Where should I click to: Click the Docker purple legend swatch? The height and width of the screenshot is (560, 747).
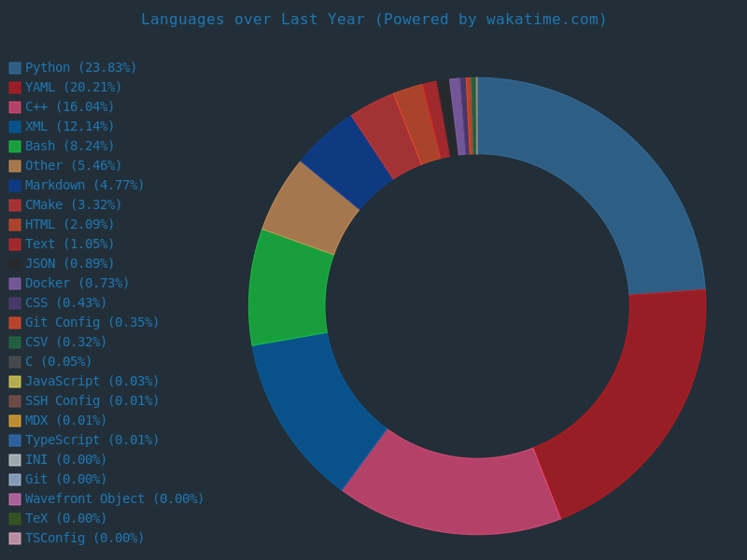[x=15, y=284]
